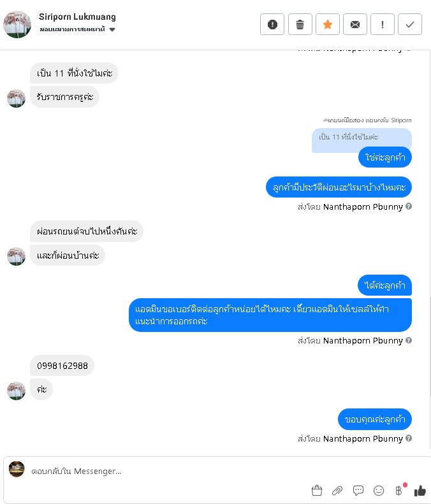Flag conversation with the exclamation mark button
Image resolution: width=431 pixels, height=504 pixels.
[383, 24]
